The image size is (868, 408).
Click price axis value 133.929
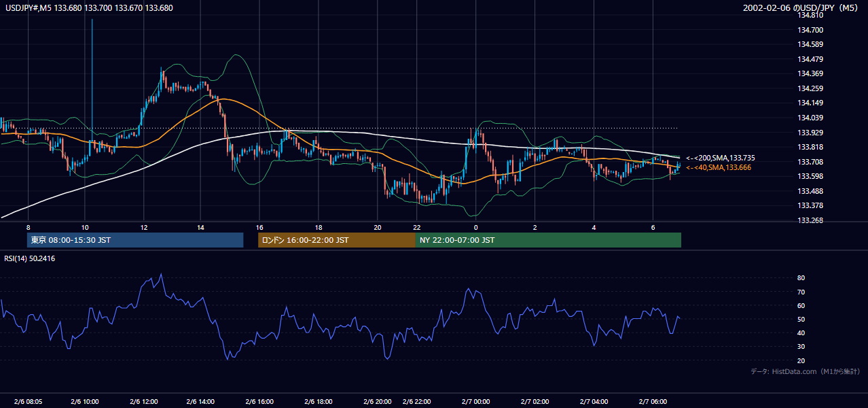tap(810, 133)
